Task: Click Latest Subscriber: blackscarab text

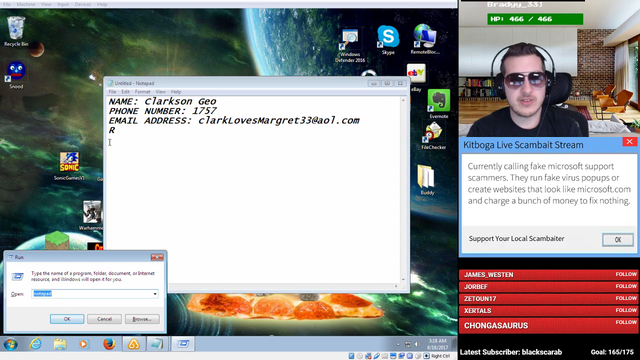Action: point(511,352)
